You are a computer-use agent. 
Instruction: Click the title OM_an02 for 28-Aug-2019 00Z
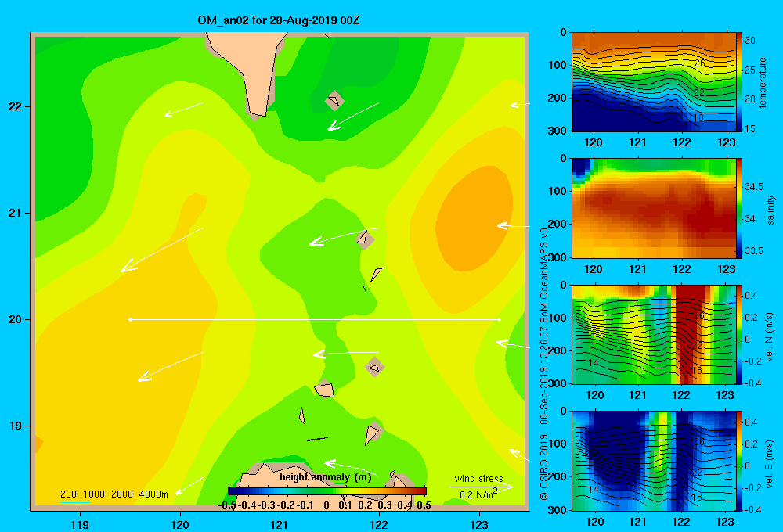coord(278,20)
